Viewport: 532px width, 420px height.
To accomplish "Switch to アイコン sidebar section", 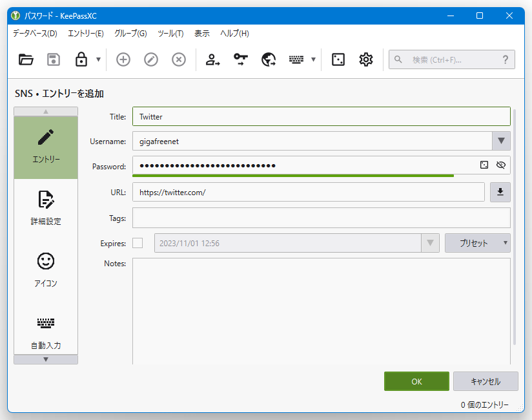I will click(46, 270).
